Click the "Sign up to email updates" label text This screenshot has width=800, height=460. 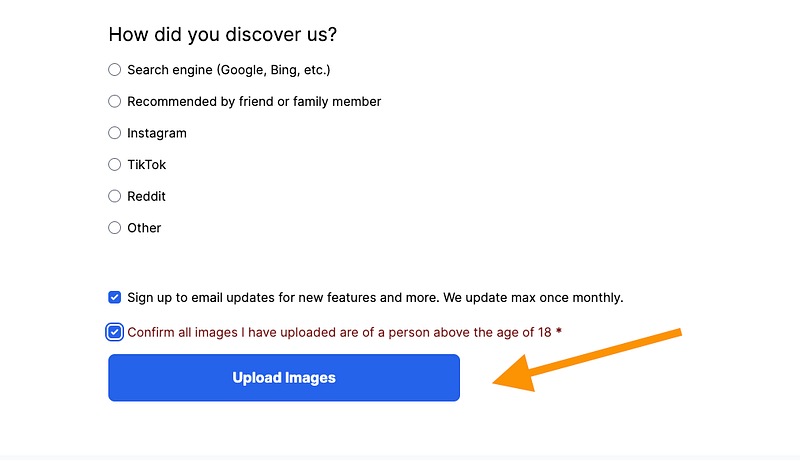tap(375, 297)
